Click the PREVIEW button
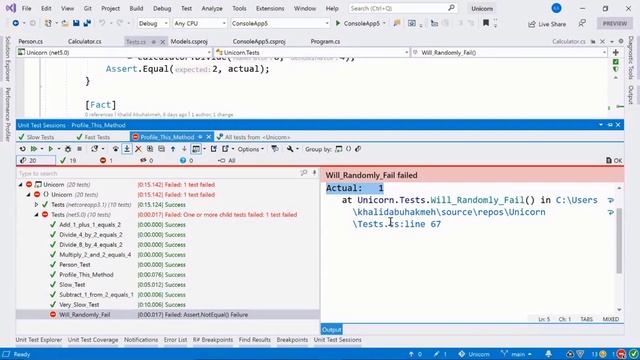The height and width of the screenshot is (360, 640). [x=615, y=23]
